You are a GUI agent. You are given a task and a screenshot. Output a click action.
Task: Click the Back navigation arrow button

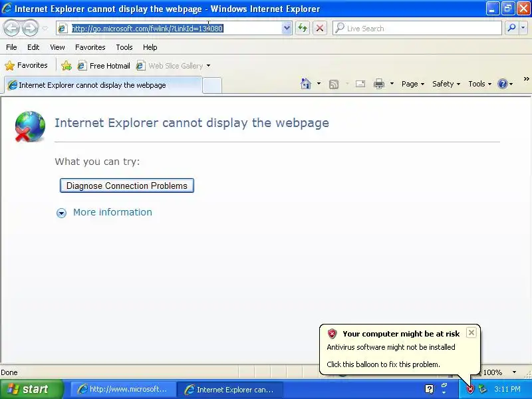[12, 28]
